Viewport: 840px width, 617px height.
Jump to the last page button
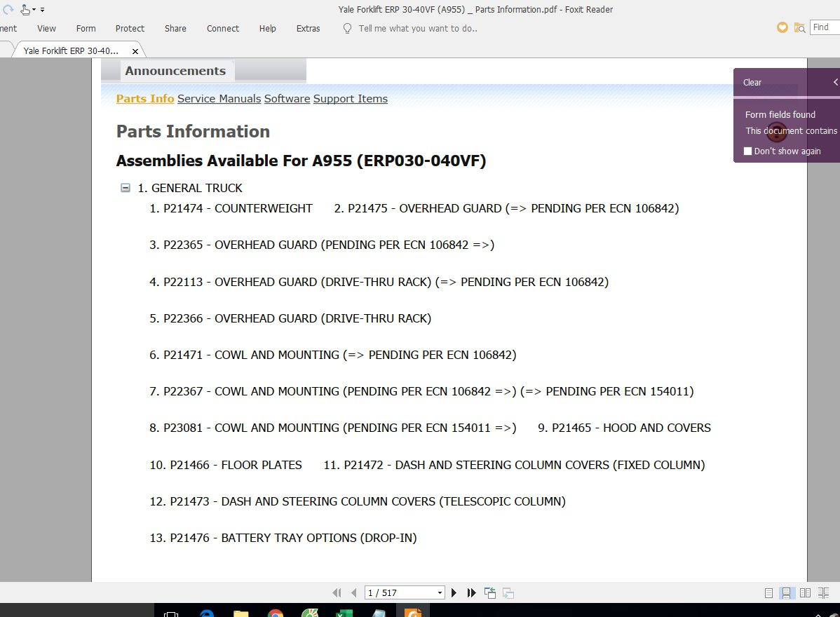pyautogui.click(x=471, y=593)
